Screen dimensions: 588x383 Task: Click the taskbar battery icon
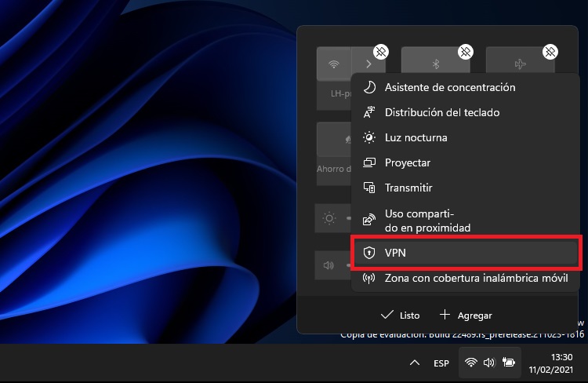click(x=509, y=363)
